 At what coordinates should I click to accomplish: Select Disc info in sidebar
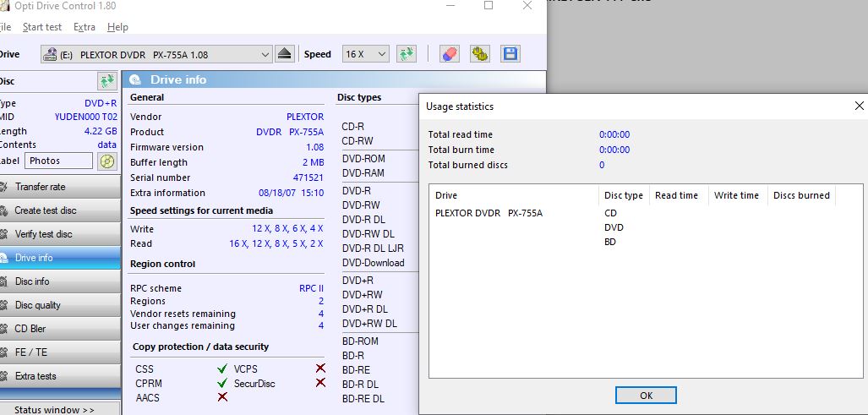click(59, 281)
